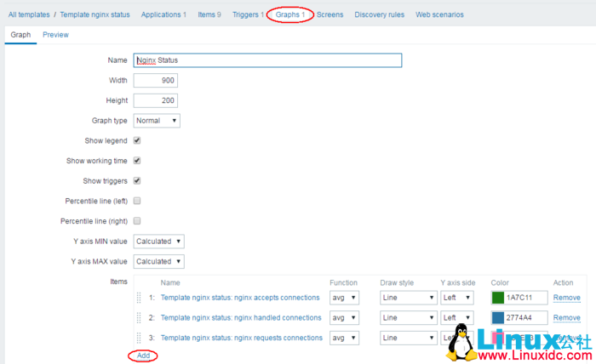Click the Width field showing 900
This screenshot has height=364, width=596.
pyautogui.click(x=156, y=81)
